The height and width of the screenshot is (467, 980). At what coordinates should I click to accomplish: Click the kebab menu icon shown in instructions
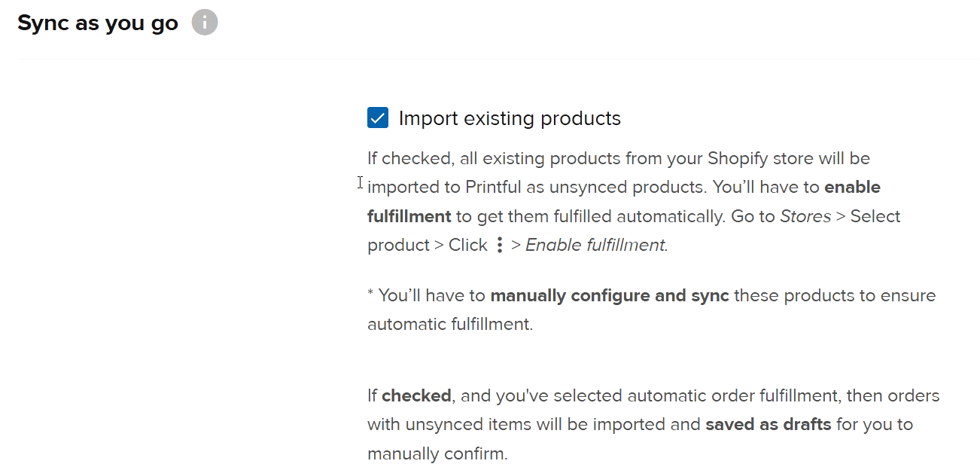click(x=499, y=244)
